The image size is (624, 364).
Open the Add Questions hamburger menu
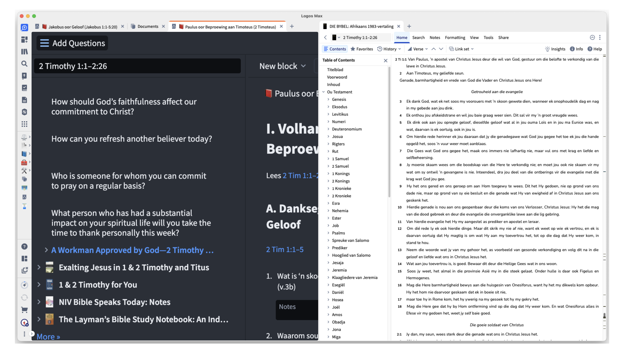tap(72, 43)
